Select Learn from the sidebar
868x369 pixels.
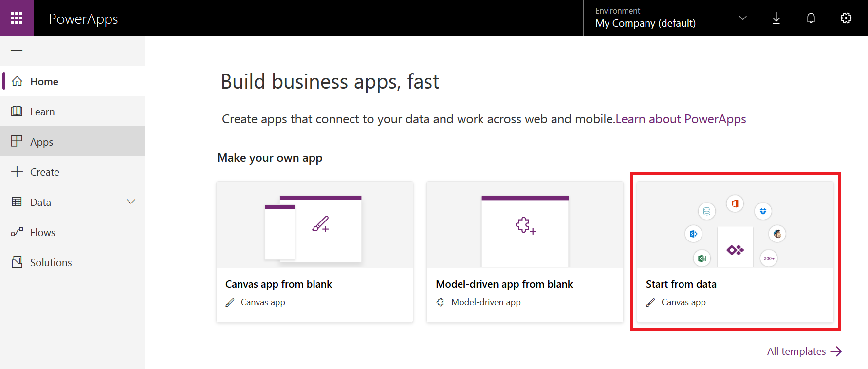42,111
